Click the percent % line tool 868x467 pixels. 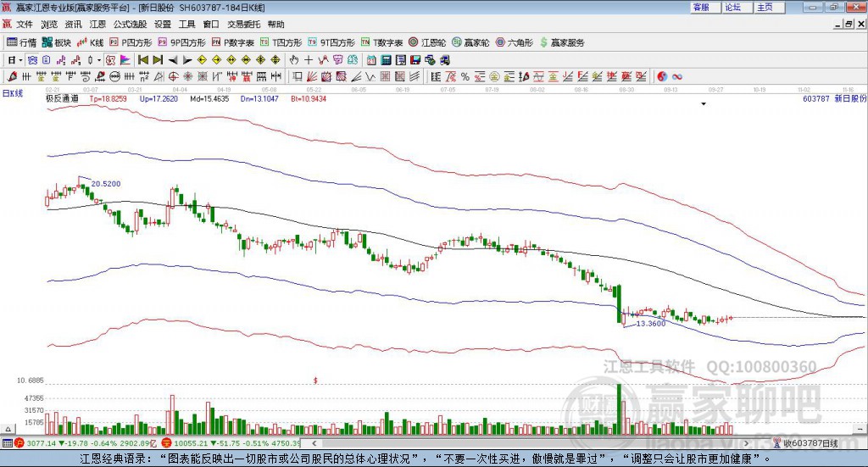coord(465,77)
